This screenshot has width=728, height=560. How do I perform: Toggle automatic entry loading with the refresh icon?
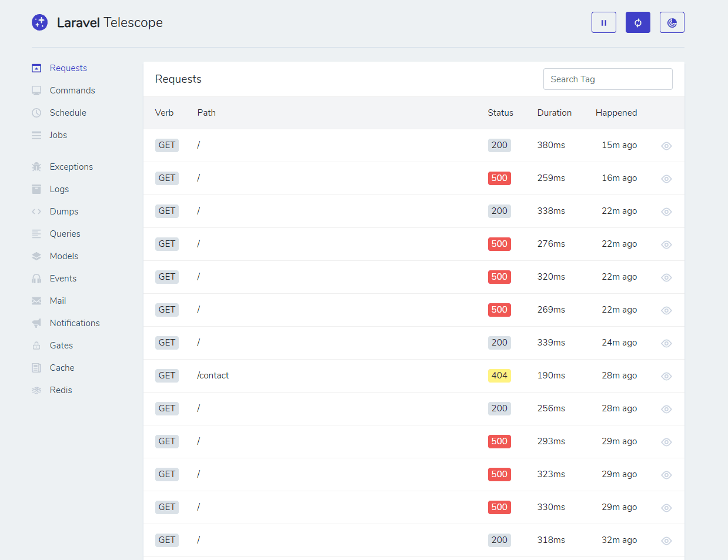(x=637, y=22)
